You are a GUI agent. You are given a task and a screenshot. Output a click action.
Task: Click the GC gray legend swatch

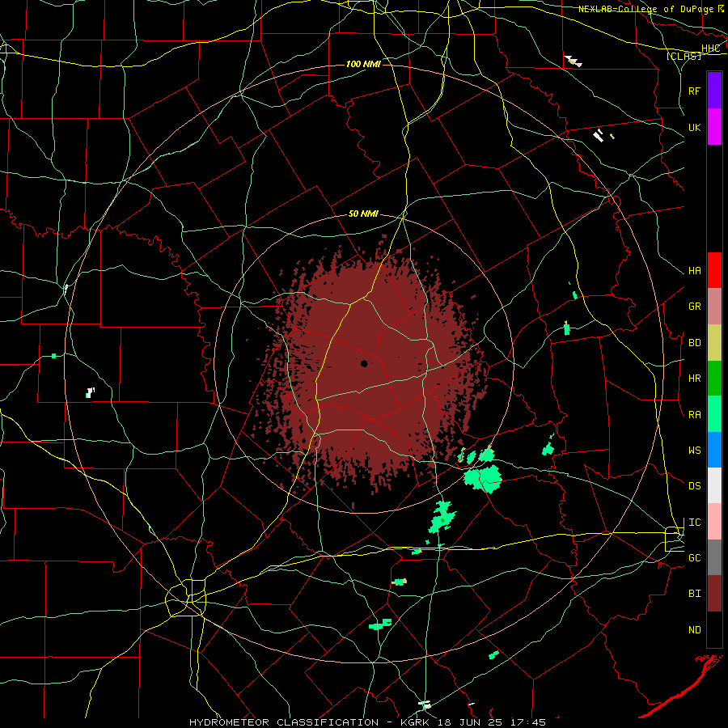click(x=714, y=557)
